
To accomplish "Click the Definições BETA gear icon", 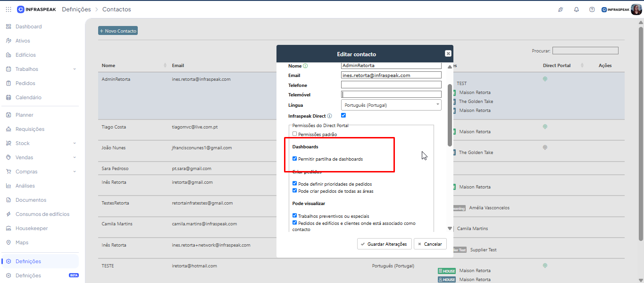I will [x=8, y=275].
